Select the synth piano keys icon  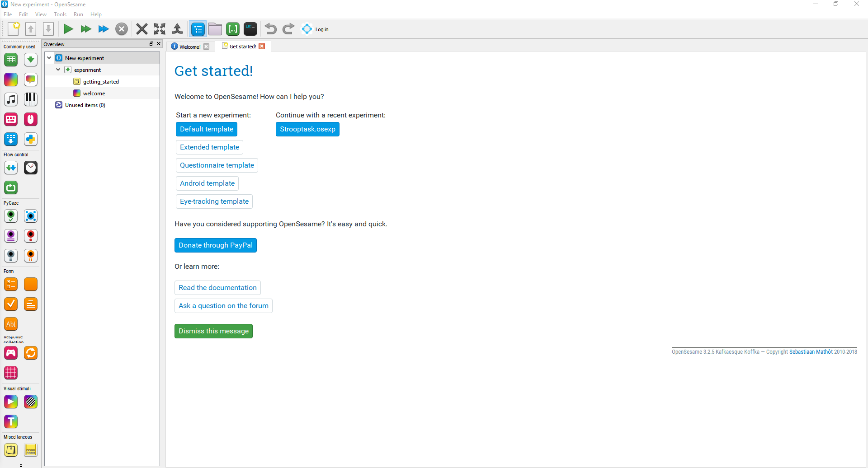[x=31, y=99]
